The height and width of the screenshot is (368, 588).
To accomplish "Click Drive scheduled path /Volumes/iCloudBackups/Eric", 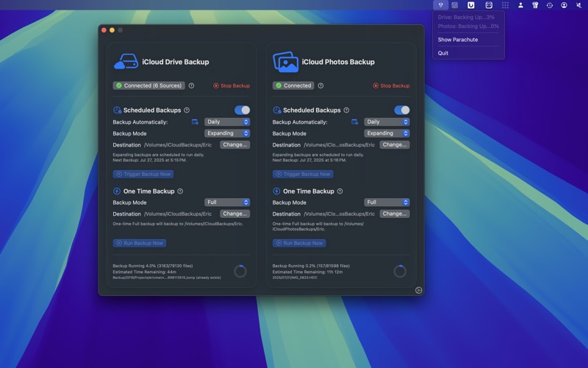I will 178,145.
